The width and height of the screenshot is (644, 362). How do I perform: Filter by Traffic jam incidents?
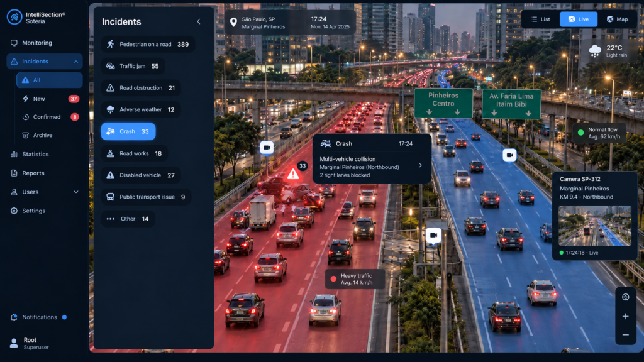click(133, 66)
